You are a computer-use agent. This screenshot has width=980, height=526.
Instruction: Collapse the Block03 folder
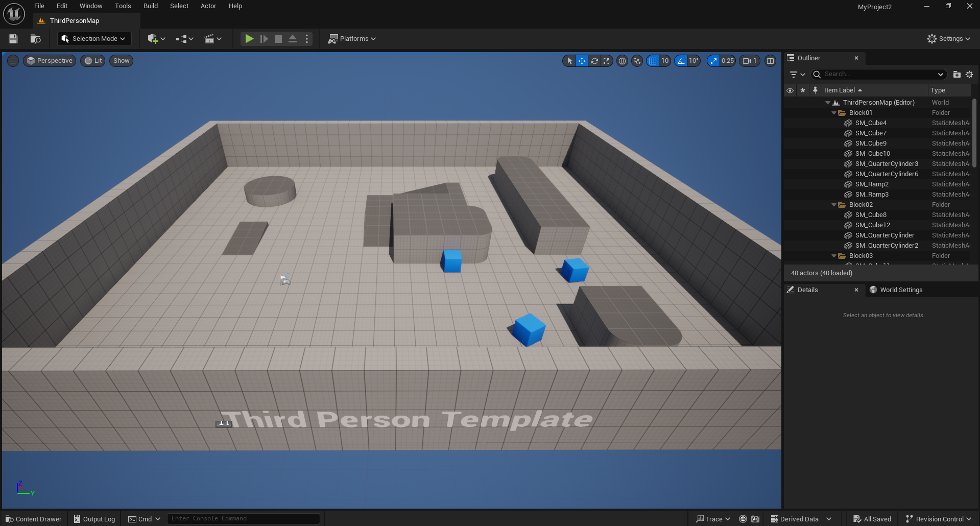click(x=834, y=256)
